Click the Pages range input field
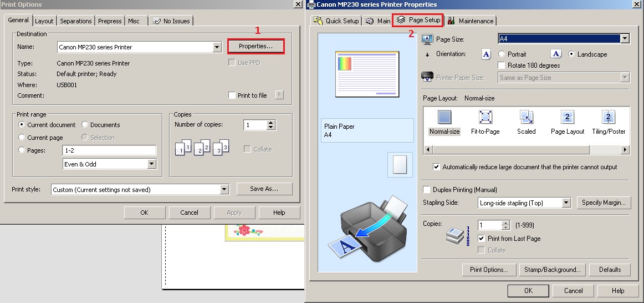Viewport: 644px width, 303px height. click(109, 150)
